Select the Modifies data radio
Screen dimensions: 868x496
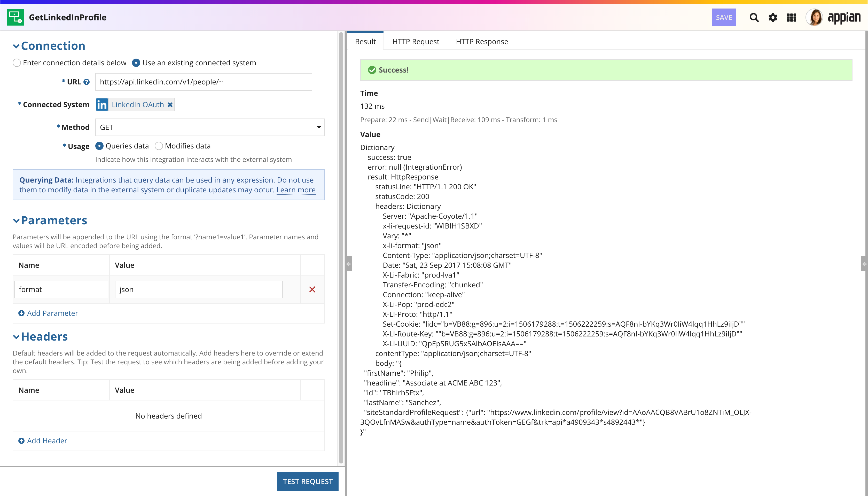click(x=159, y=146)
